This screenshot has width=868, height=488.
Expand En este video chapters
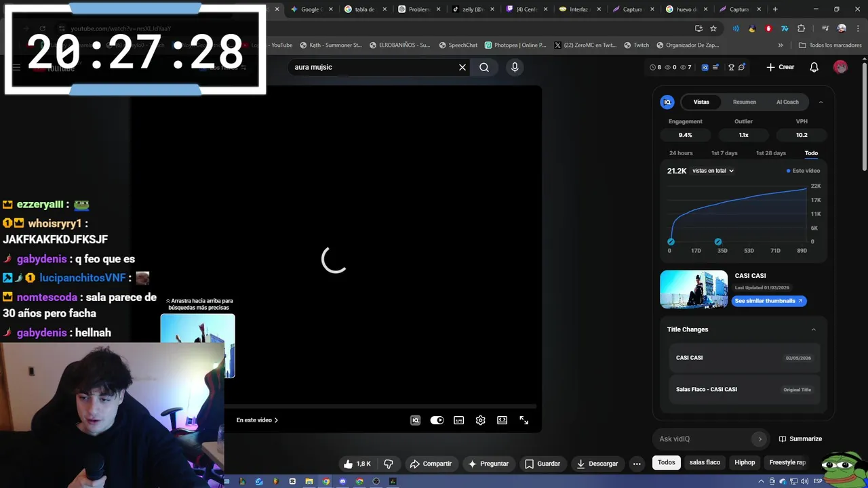pyautogui.click(x=257, y=420)
